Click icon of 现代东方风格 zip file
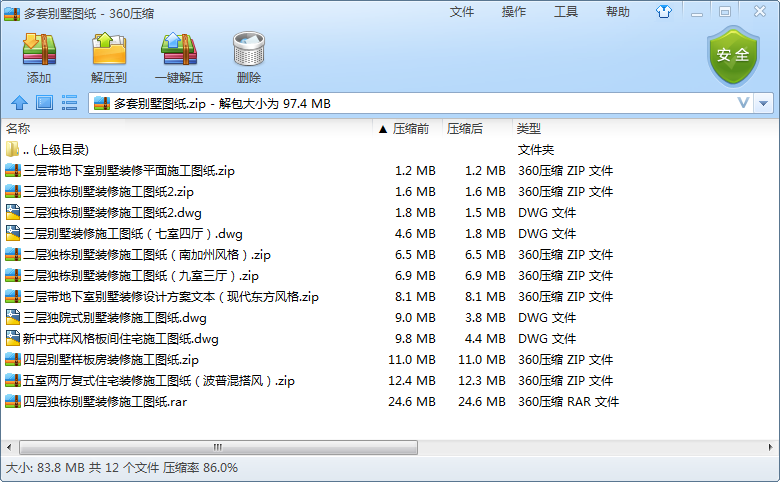 (x=13, y=296)
